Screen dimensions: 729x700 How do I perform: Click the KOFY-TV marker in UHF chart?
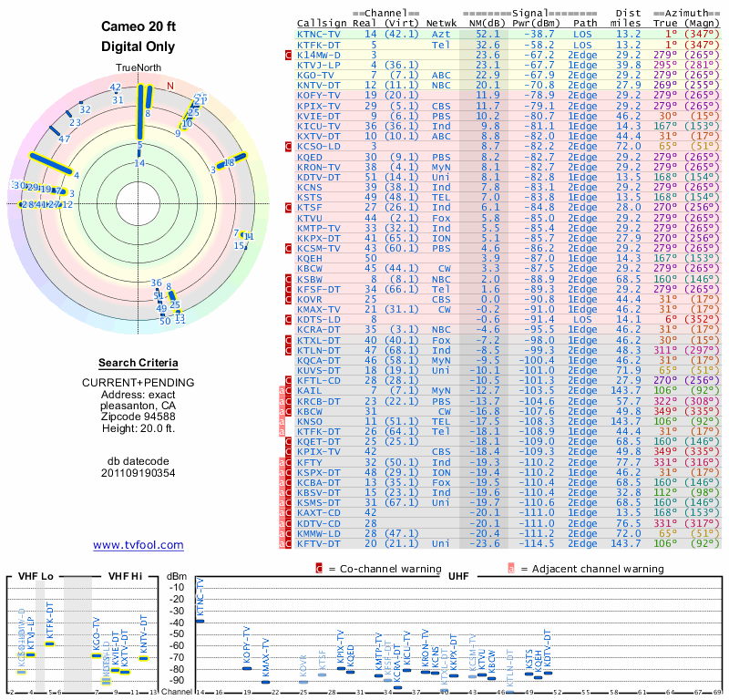(247, 668)
